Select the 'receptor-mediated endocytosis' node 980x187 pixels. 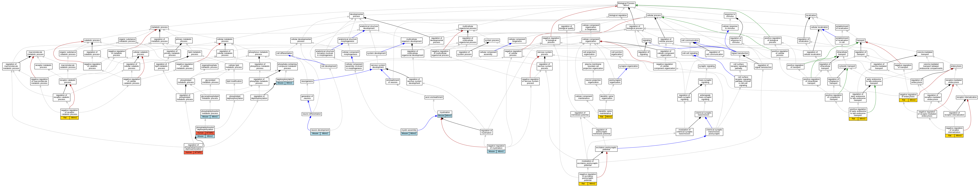click(953, 81)
